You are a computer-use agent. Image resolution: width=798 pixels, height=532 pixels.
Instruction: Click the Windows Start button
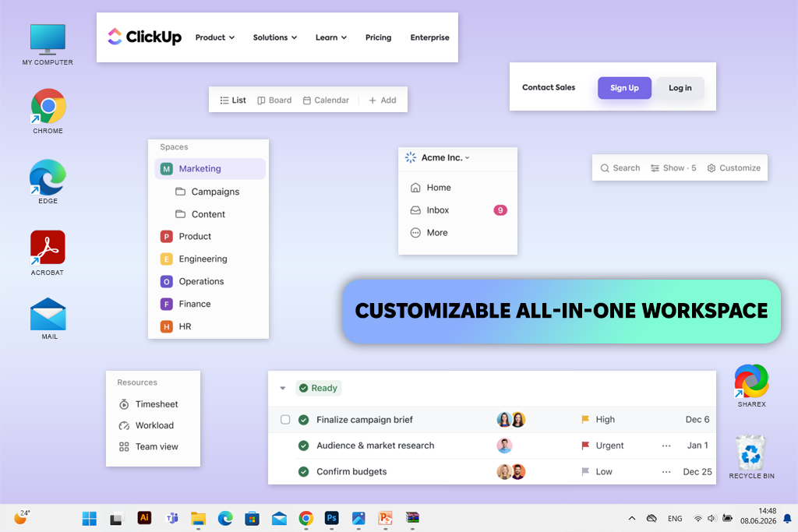click(90, 518)
